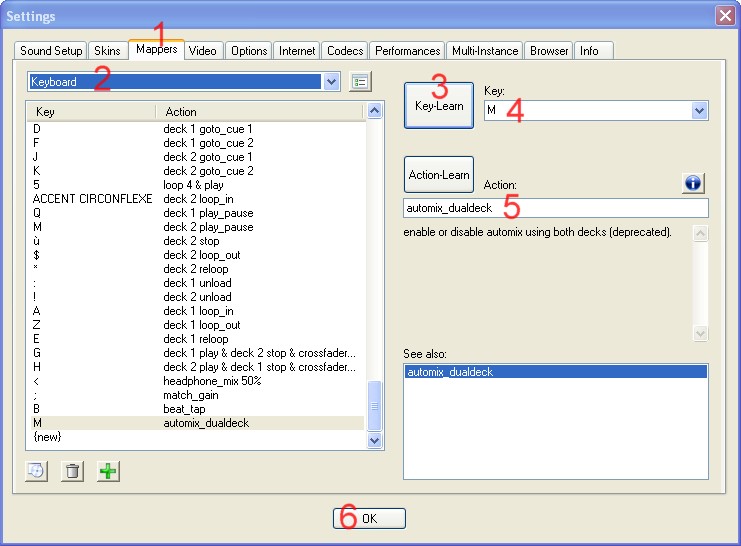741x546 pixels.
Task: Expand the Key dropdown showing M
Action: [699, 110]
